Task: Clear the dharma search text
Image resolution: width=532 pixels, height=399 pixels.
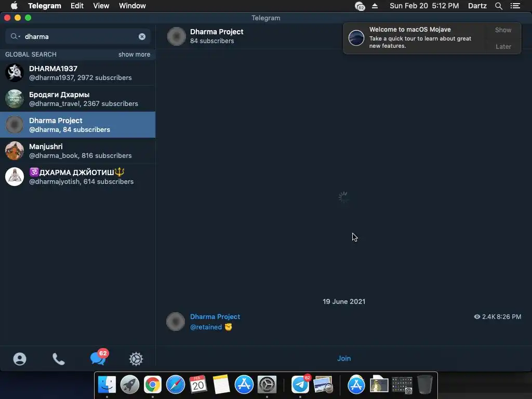Action: (142, 37)
